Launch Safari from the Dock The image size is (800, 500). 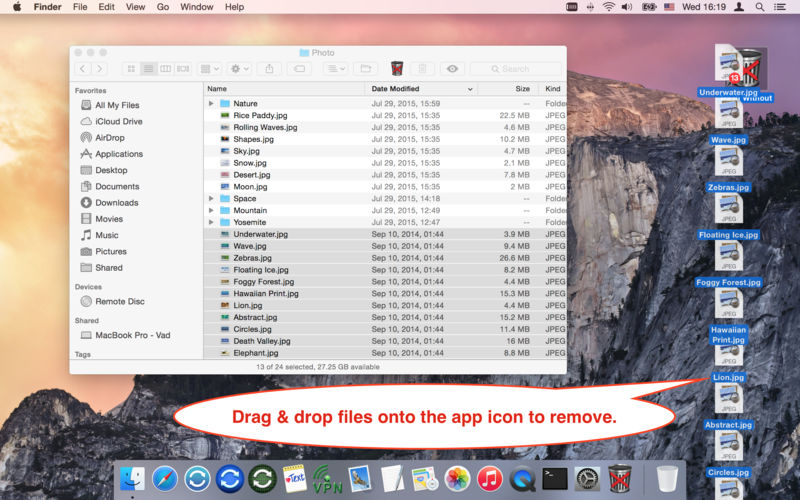(165, 479)
